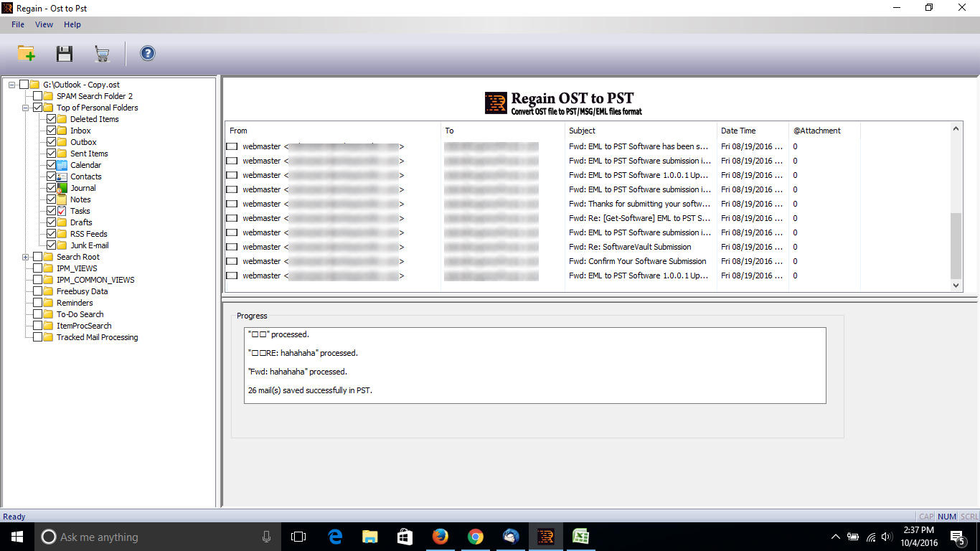
Task: Check the SPAM Search Folder 2 checkbox
Action: tap(38, 96)
